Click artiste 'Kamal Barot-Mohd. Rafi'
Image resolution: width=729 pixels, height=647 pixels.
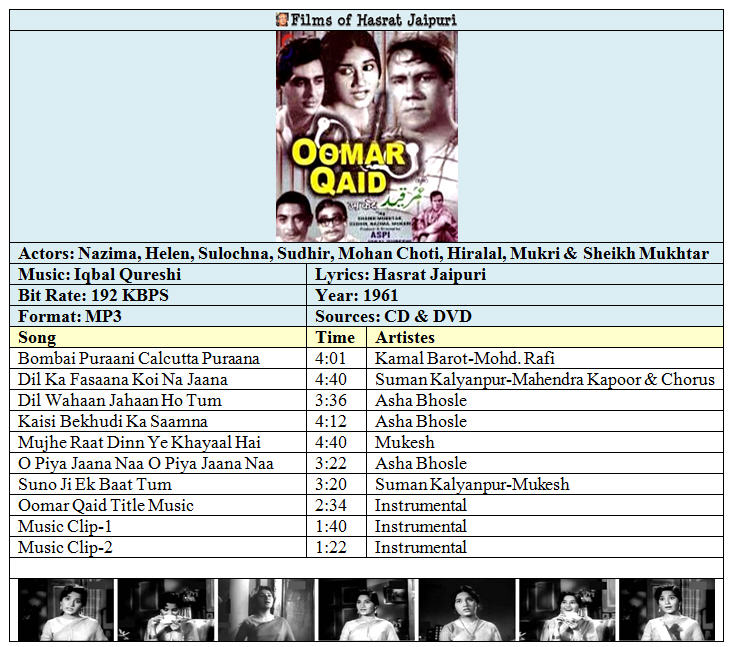click(x=464, y=358)
